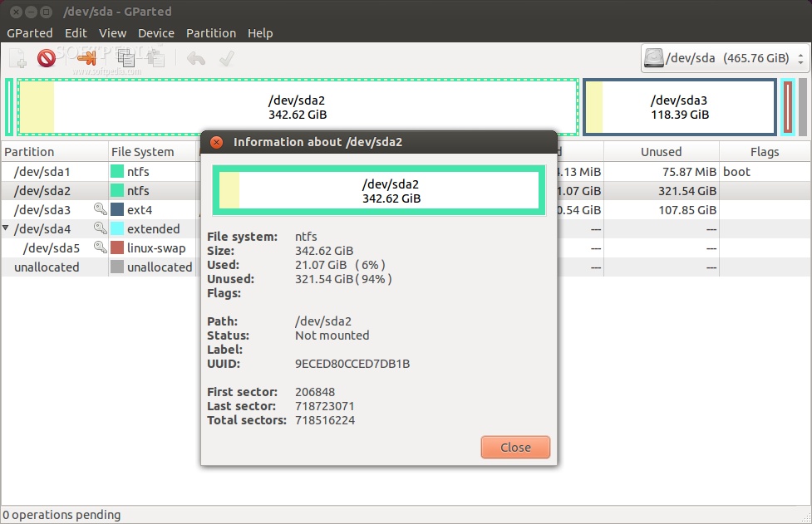Click the Undo last operation icon
Image resolution: width=812 pixels, height=524 pixels.
pyautogui.click(x=196, y=58)
